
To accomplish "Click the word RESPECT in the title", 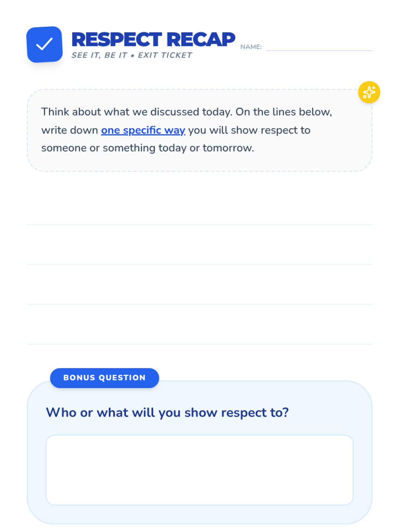I will pyautogui.click(x=117, y=40).
